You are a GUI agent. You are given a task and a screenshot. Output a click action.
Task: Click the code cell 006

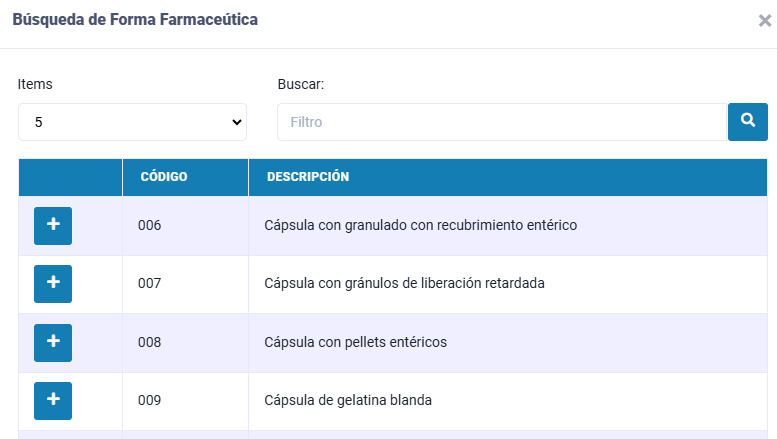click(150, 225)
